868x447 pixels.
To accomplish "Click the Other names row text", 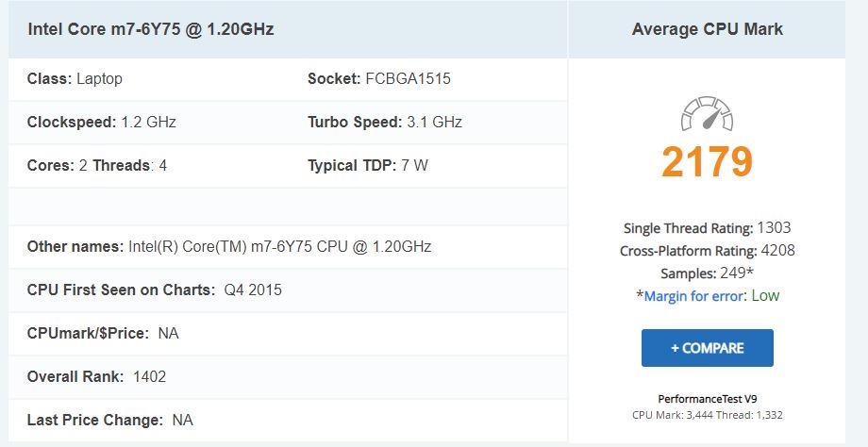I will click(x=229, y=246).
